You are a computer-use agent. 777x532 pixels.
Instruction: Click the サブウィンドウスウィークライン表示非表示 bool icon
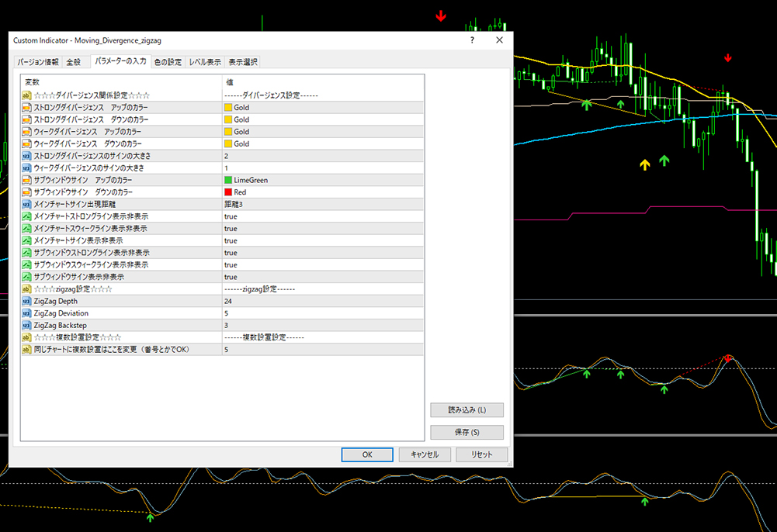pyautogui.click(x=26, y=264)
